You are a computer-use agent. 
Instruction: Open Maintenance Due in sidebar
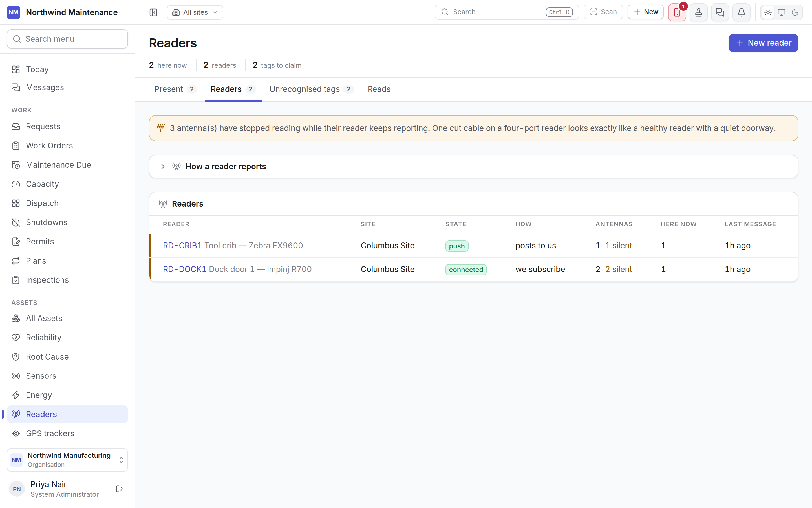(x=67, y=165)
